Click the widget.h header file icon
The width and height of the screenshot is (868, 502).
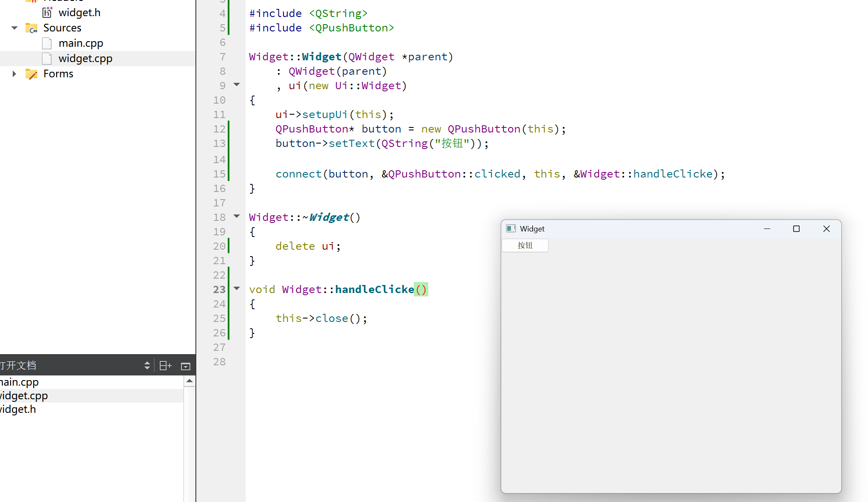coord(47,13)
